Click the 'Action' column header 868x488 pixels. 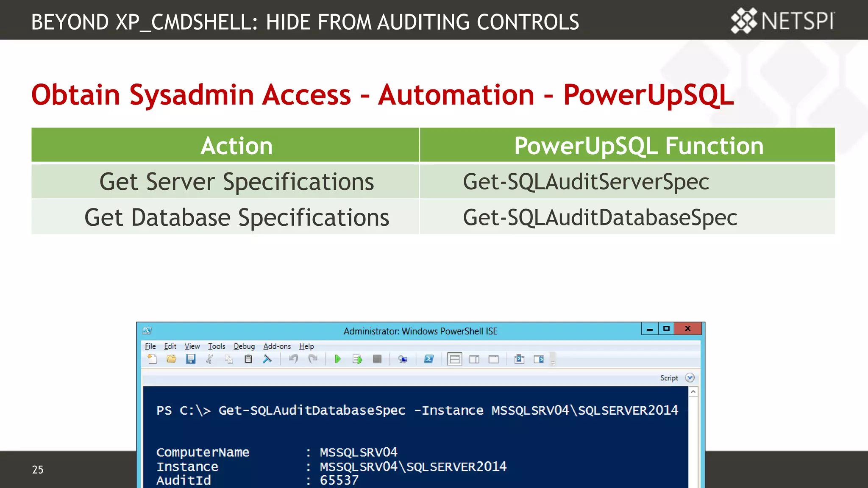(x=225, y=145)
